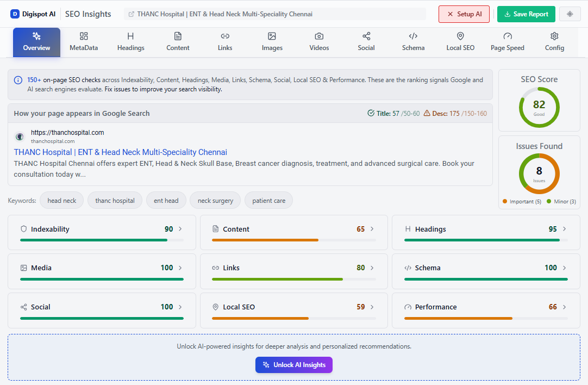Switch to the Links tab
This screenshot has width=588, height=385.
(x=224, y=42)
